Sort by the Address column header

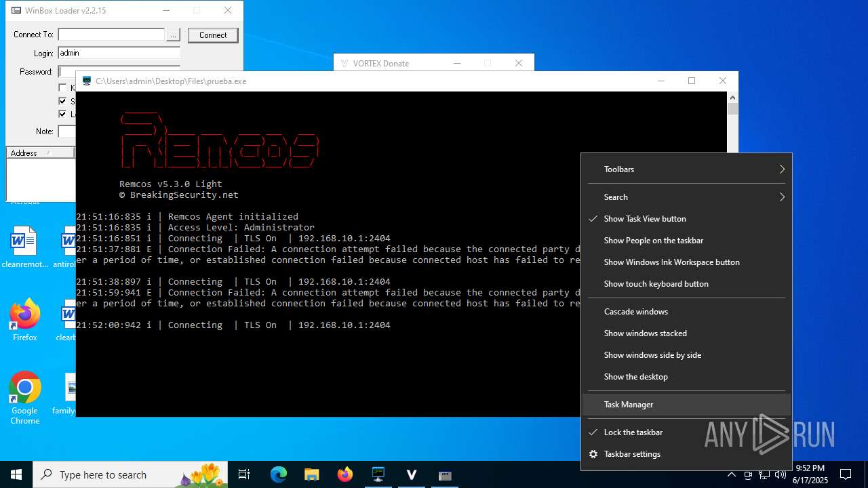pos(40,153)
